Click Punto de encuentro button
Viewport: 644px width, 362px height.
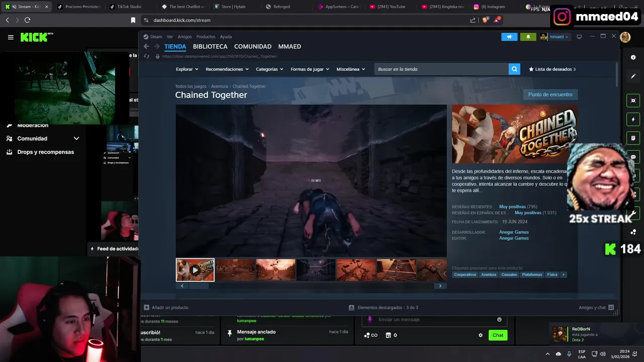pyautogui.click(x=550, y=95)
